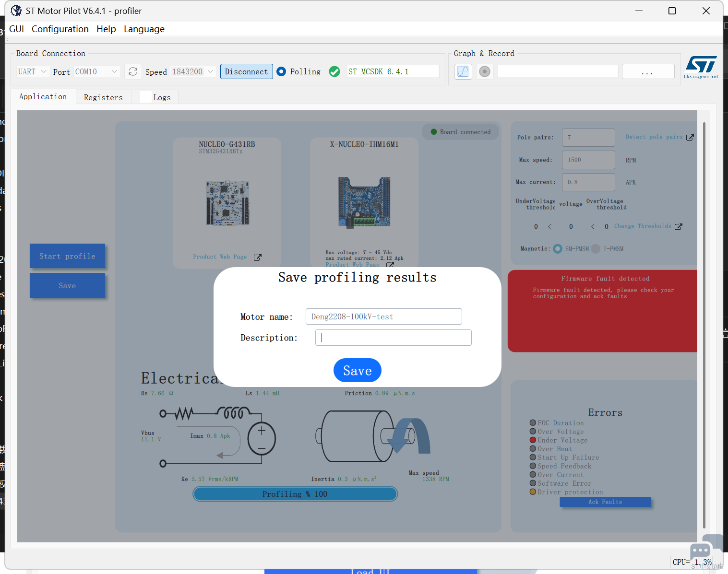Switch to the Registers tab
The width and height of the screenshot is (728, 574).
(103, 97)
